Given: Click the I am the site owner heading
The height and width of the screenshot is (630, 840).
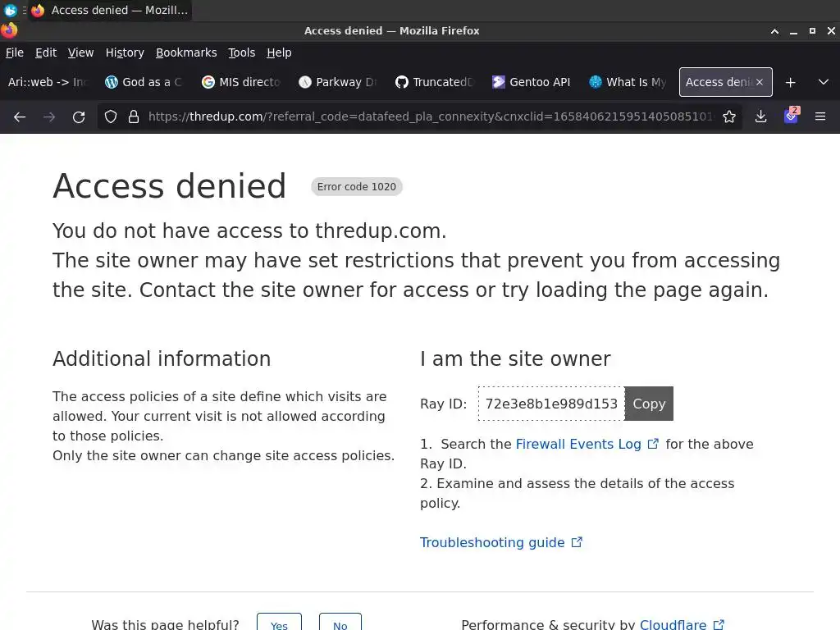Looking at the screenshot, I should [515, 359].
